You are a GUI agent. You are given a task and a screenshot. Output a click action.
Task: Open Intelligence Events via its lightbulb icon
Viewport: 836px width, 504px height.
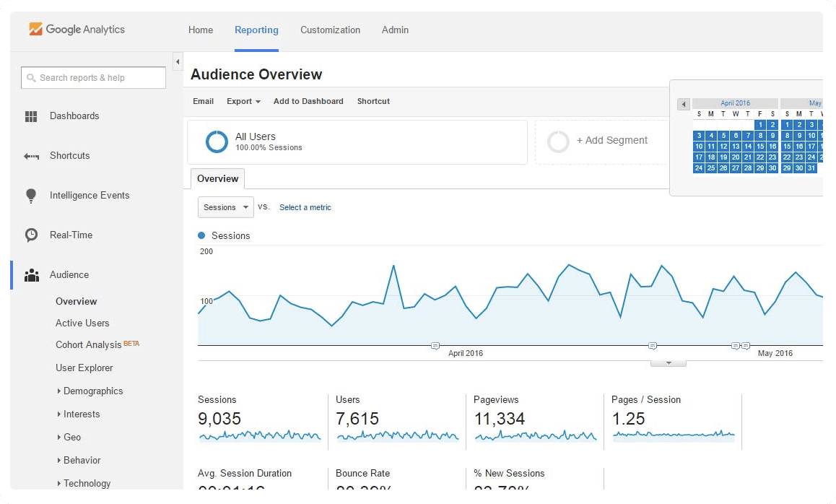click(31, 195)
